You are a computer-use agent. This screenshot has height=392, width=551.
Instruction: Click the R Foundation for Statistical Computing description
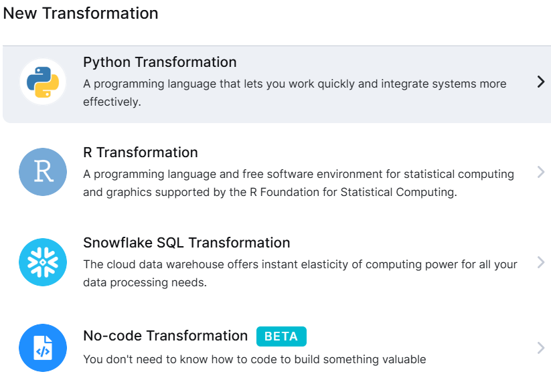[299, 183]
